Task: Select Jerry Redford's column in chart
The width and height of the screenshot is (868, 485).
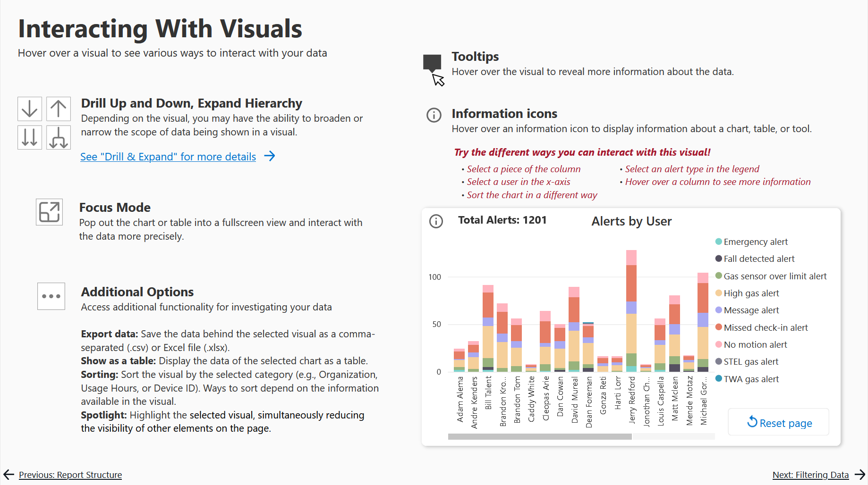Action: click(631, 311)
